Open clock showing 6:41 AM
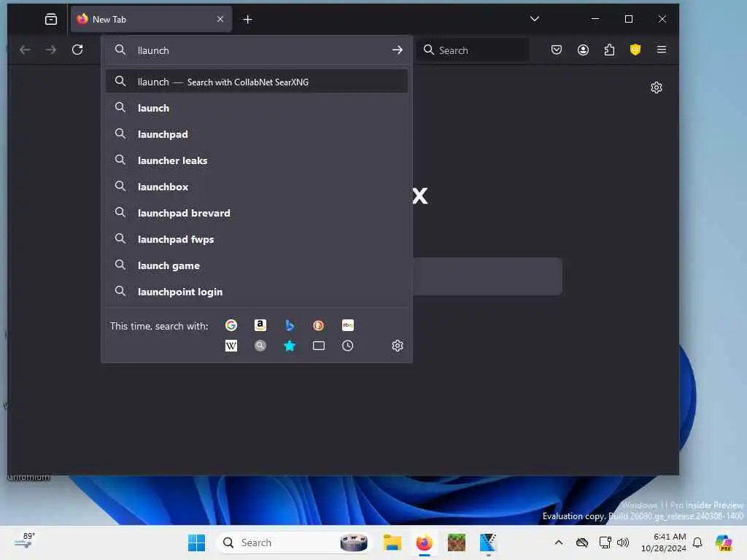747x560 pixels. click(664, 542)
